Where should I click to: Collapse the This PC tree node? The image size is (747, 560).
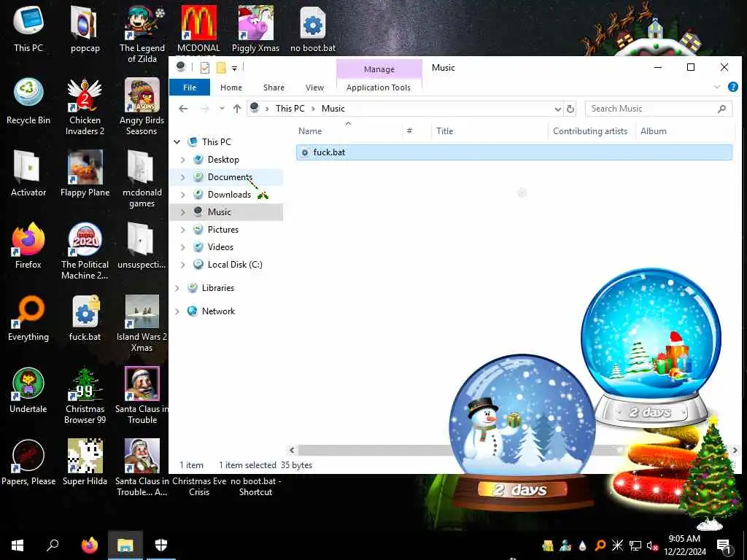click(x=177, y=142)
